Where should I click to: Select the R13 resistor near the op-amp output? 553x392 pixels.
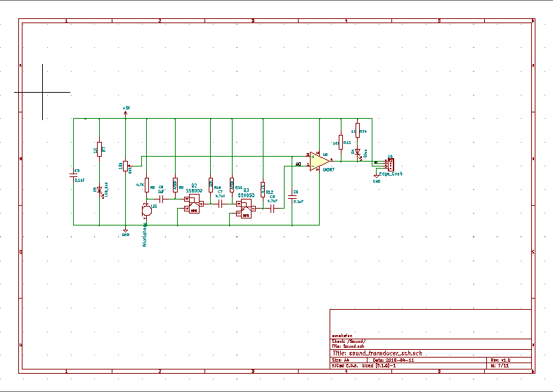[x=341, y=142]
